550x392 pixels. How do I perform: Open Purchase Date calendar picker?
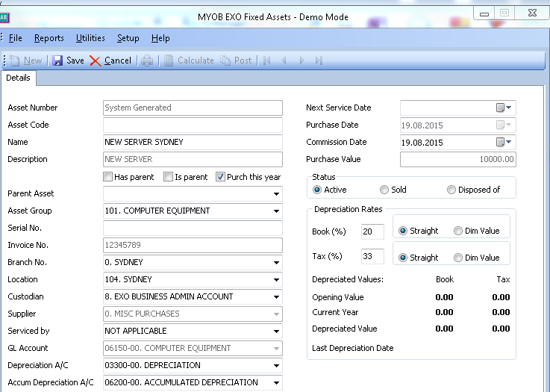point(504,125)
